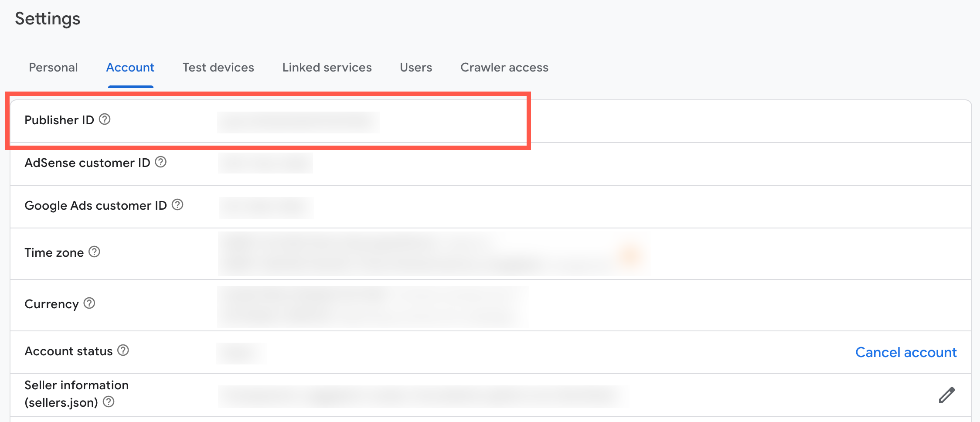The width and height of the screenshot is (980, 422).
Task: Click the Cancel account link
Action: (x=905, y=352)
